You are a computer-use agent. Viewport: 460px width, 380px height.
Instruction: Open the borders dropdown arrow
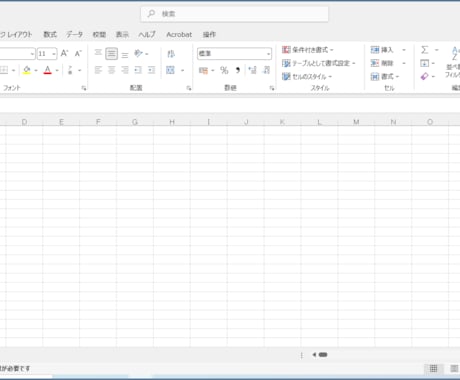click(x=13, y=70)
